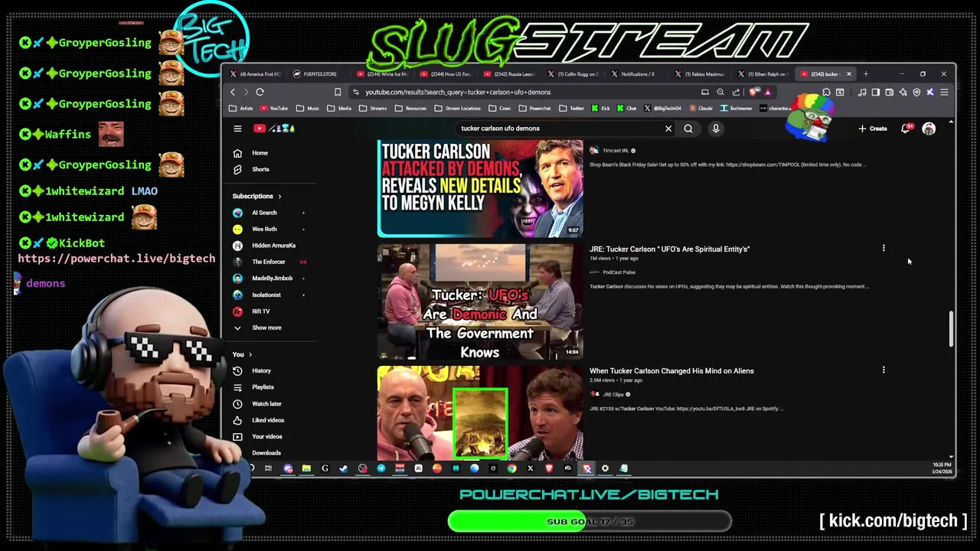The width and height of the screenshot is (980, 551).
Task: Reload the page
Action: click(260, 92)
